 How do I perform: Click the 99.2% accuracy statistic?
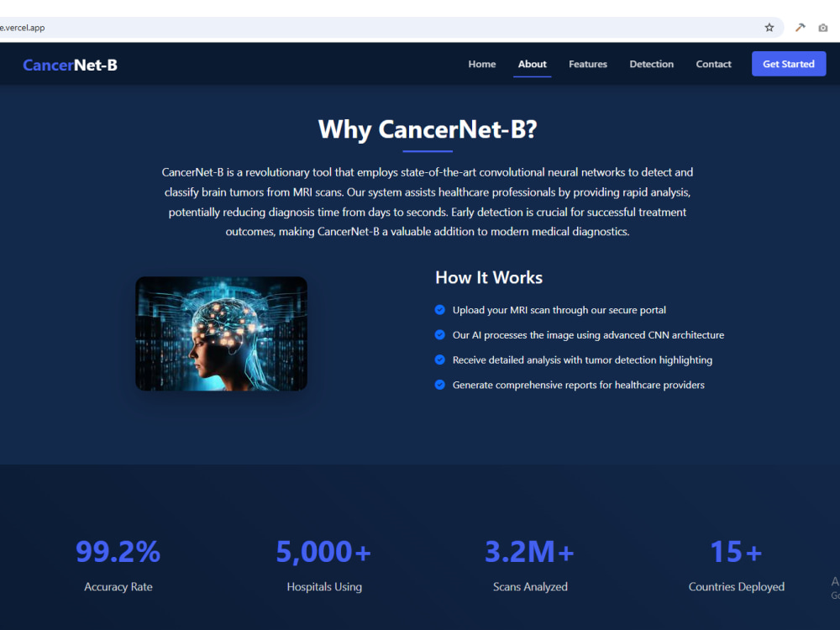pos(118,551)
